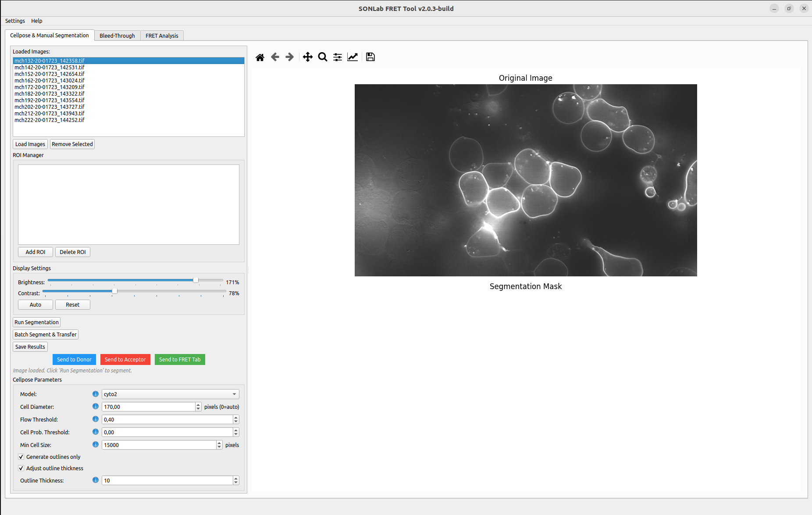Click the Cell Diameter spinner arrows

(x=198, y=407)
